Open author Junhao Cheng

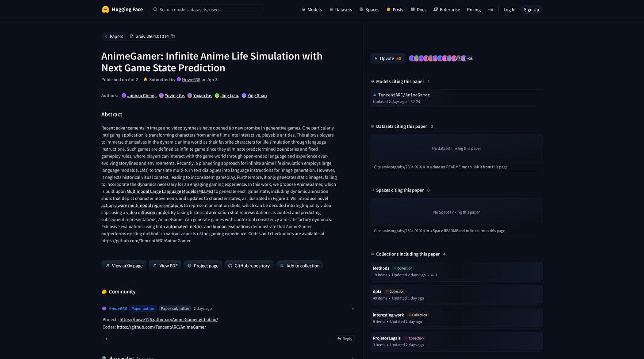coord(142,95)
